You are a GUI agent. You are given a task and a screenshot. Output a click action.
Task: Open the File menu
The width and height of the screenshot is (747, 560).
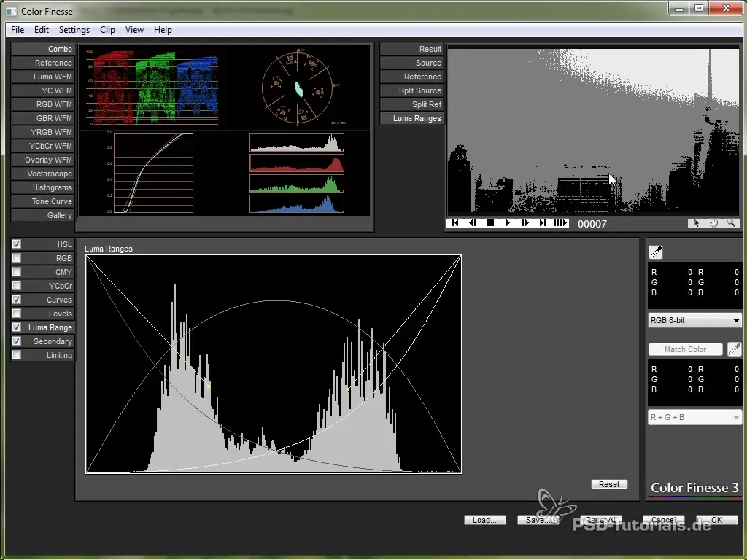18,29
